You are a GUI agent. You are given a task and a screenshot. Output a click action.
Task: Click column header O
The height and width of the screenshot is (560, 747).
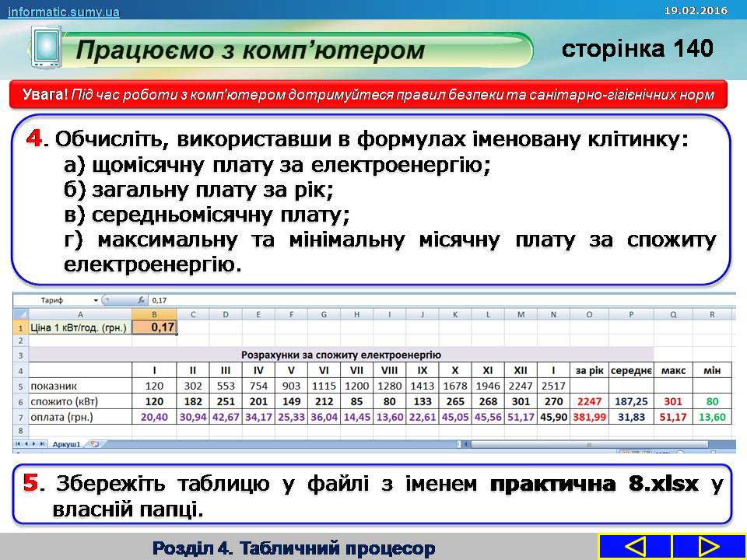tap(589, 314)
